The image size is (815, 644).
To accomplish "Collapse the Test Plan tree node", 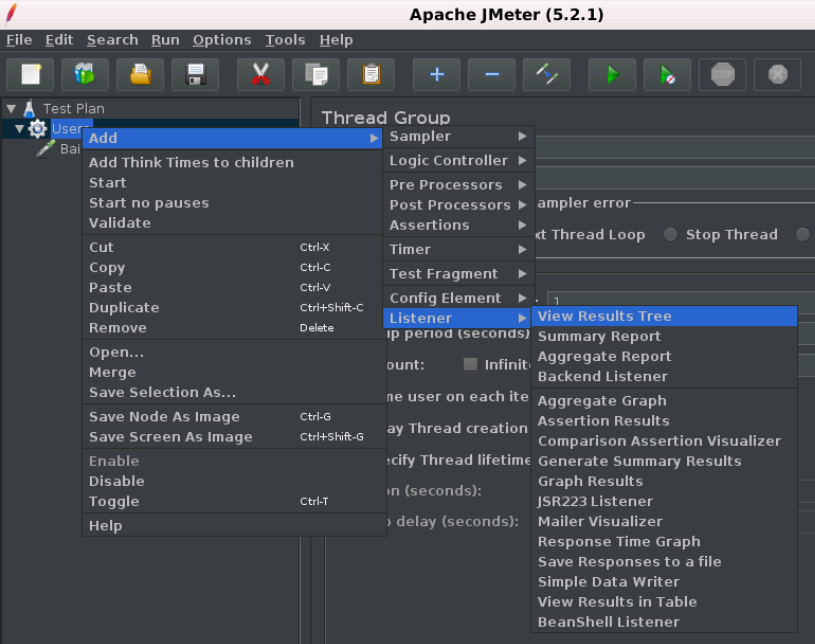I will coord(11,109).
